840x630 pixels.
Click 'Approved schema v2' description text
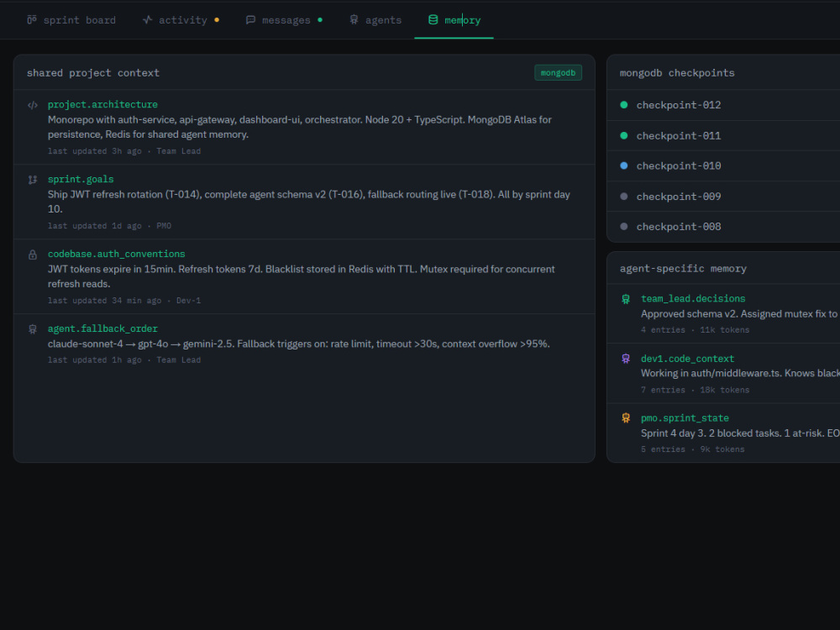point(740,314)
